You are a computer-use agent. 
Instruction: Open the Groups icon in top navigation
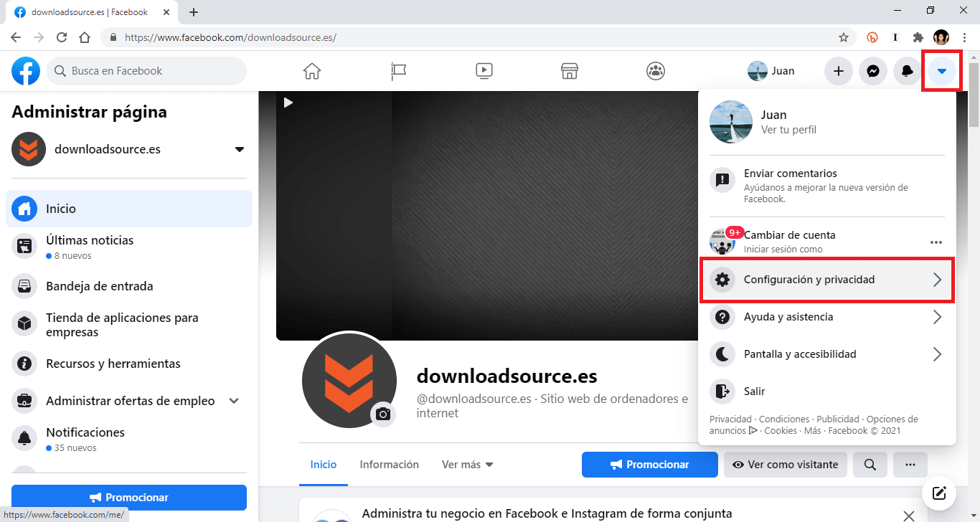point(656,71)
